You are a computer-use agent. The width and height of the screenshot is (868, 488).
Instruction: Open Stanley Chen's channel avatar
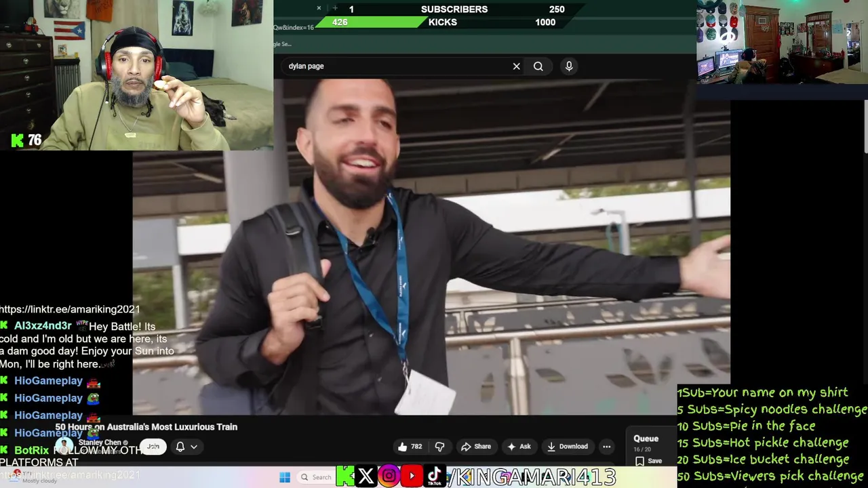(x=64, y=446)
